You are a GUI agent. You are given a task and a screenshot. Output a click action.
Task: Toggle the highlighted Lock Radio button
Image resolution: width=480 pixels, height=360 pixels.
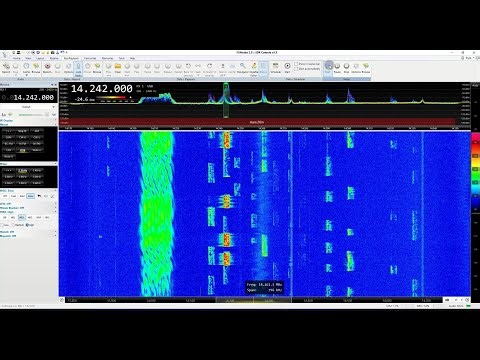(x=78, y=69)
